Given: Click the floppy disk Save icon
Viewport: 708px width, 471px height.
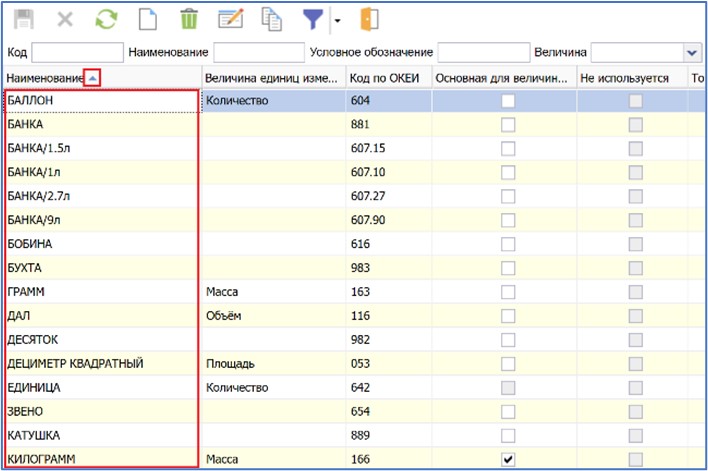Looking at the screenshot, I should pos(23,20).
